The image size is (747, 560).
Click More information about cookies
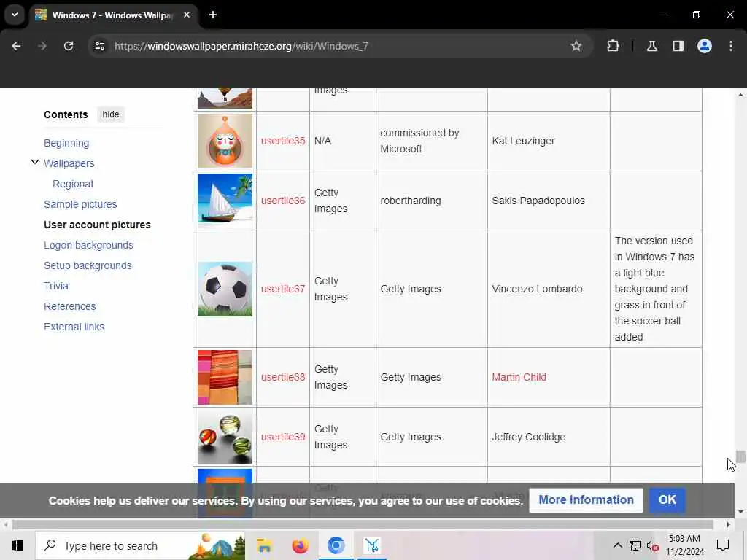tap(586, 500)
